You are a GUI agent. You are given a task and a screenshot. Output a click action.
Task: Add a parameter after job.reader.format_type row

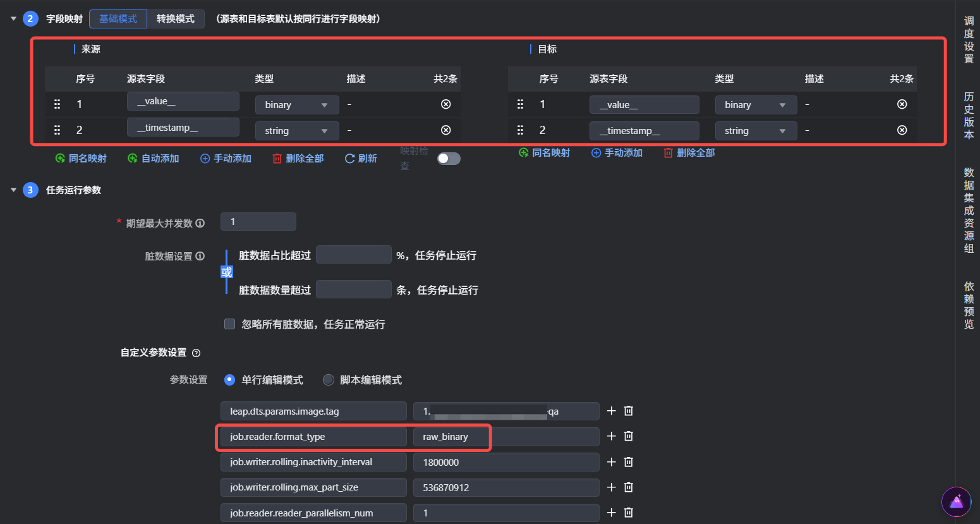pos(611,436)
